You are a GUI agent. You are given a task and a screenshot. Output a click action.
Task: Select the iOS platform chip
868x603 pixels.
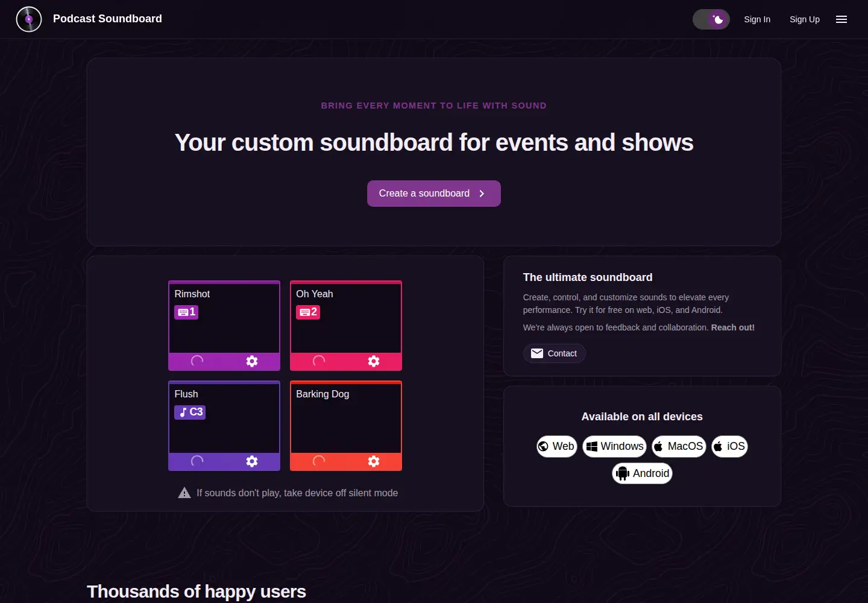click(x=730, y=446)
